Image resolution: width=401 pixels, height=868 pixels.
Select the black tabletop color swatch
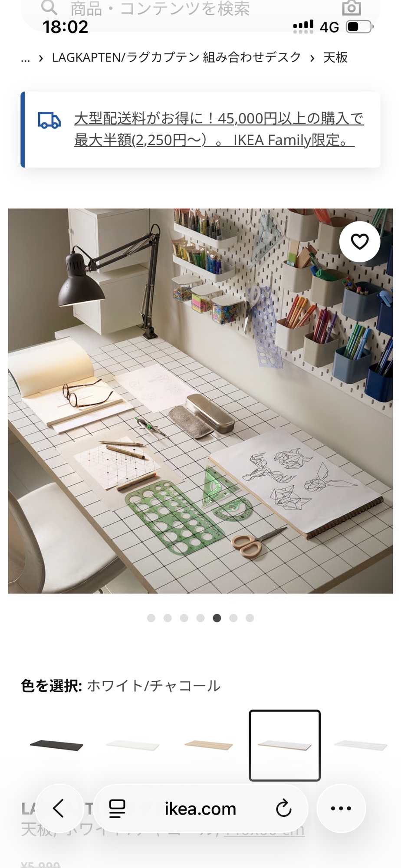click(x=56, y=746)
